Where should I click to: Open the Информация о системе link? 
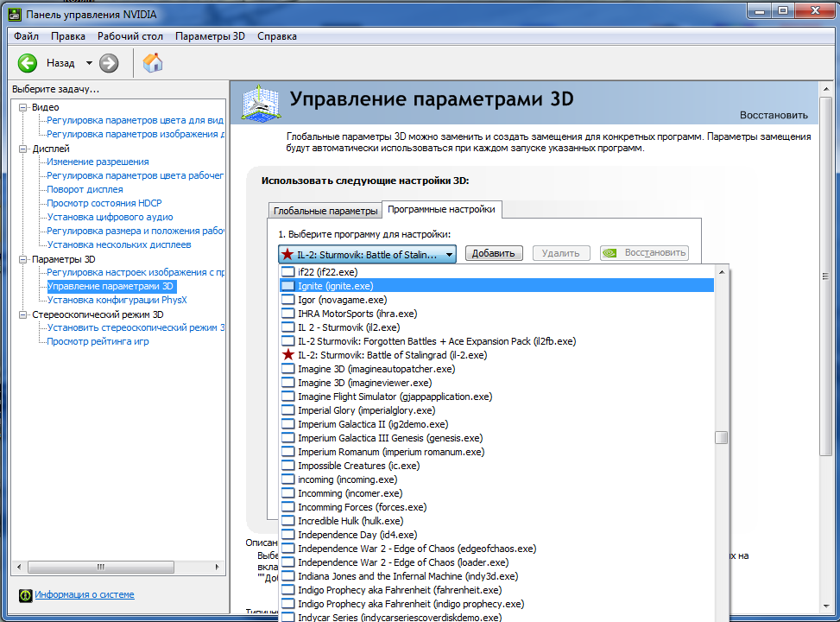[x=85, y=594]
